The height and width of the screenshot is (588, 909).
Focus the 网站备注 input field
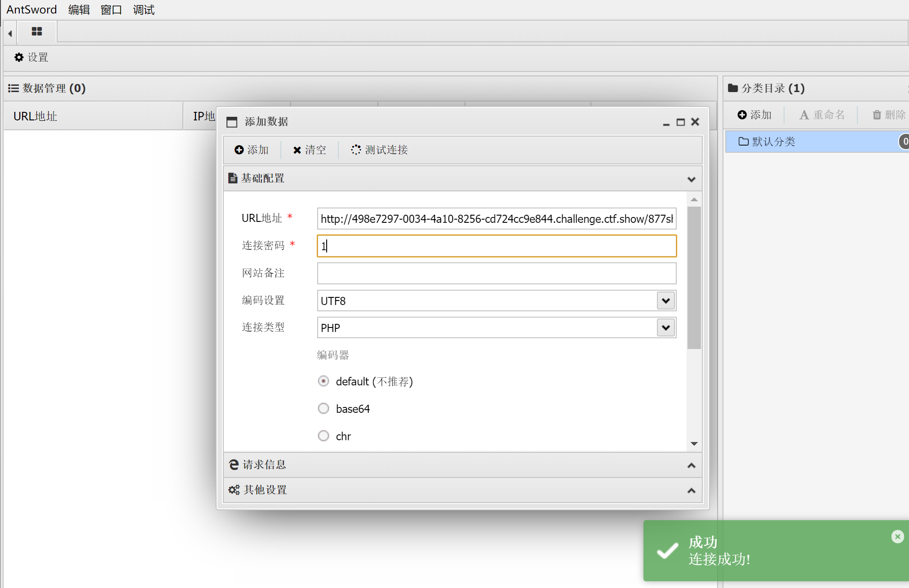(x=497, y=273)
